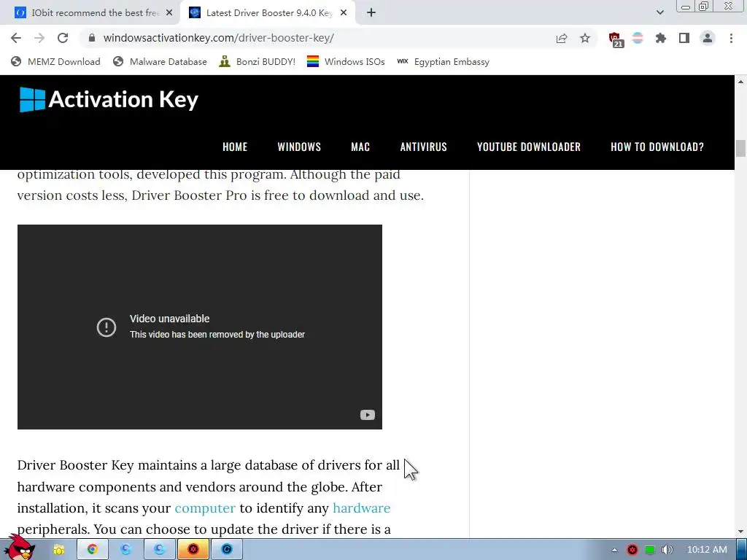Click the page scrollbar up arrow

741,82
